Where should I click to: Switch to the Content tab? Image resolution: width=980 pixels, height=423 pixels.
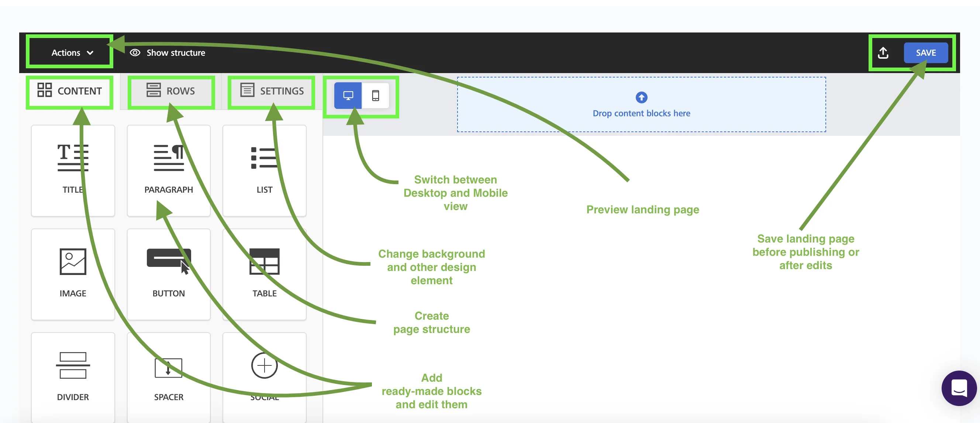point(70,90)
